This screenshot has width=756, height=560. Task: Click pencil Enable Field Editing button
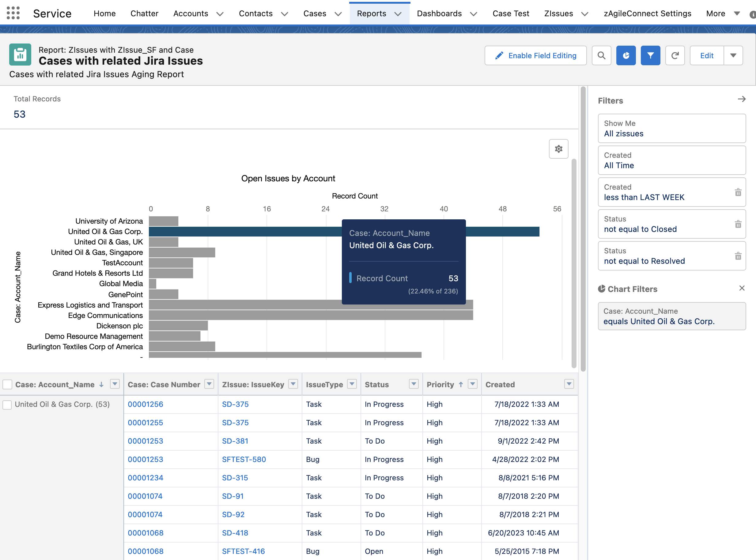click(535, 55)
